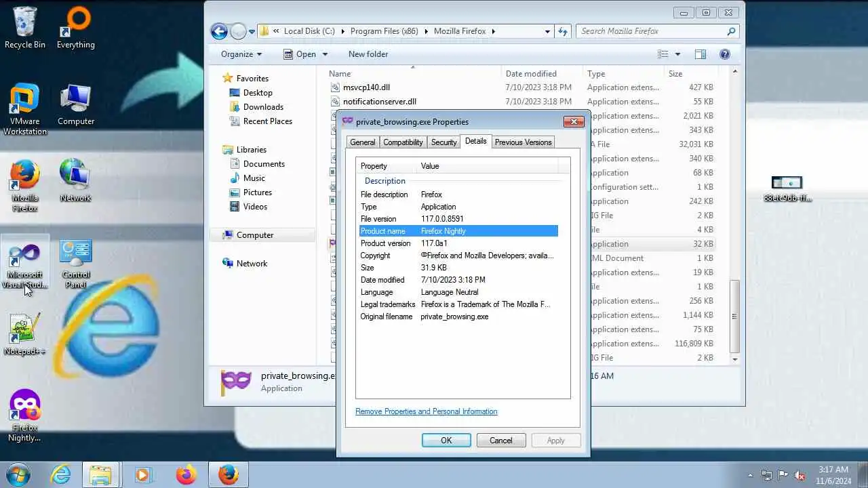Image resolution: width=868 pixels, height=488 pixels.
Task: Change the view with the Views icon
Action: coord(663,54)
